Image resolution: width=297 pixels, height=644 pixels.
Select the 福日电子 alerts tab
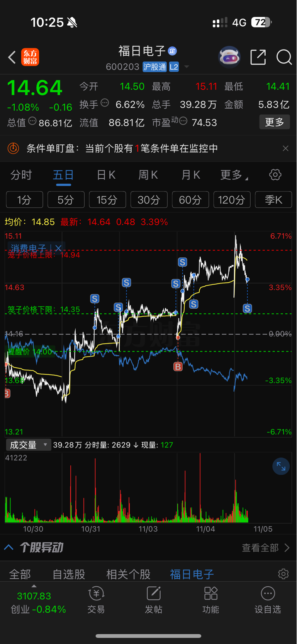(x=192, y=574)
